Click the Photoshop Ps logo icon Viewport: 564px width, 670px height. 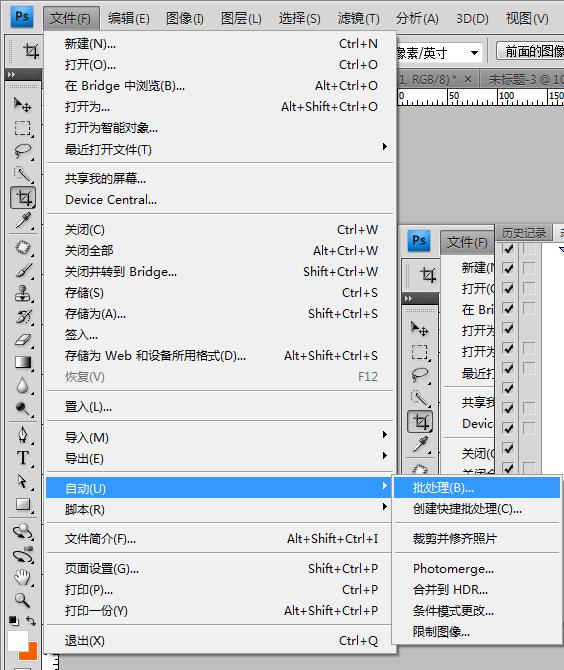tap(22, 17)
